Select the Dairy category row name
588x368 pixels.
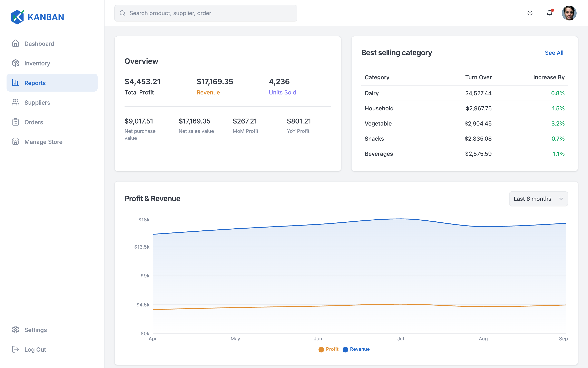(x=372, y=93)
